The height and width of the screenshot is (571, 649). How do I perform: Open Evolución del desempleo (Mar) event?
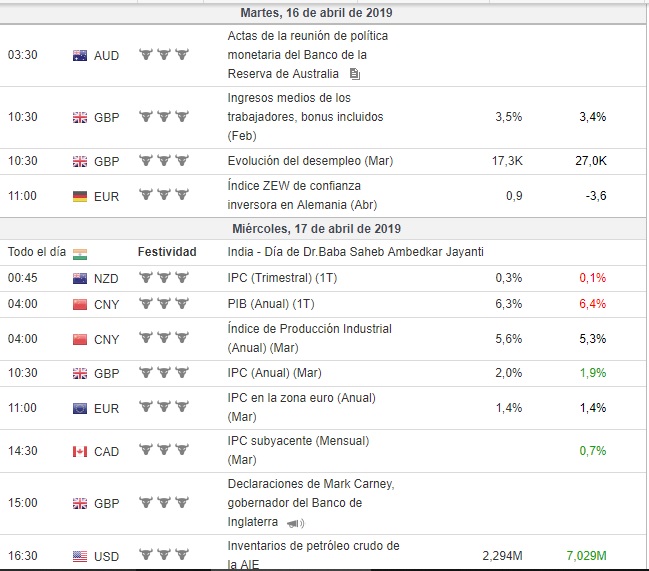tap(309, 160)
